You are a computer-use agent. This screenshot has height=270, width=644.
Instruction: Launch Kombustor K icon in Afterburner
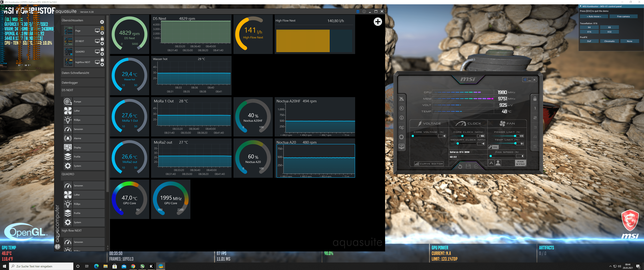pos(402,108)
